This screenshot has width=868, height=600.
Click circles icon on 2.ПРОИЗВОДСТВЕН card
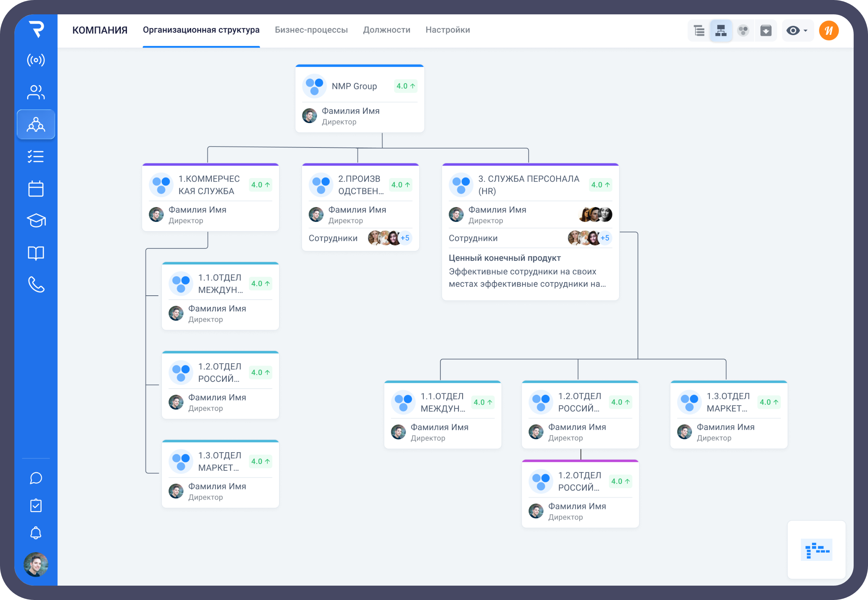pos(321,185)
